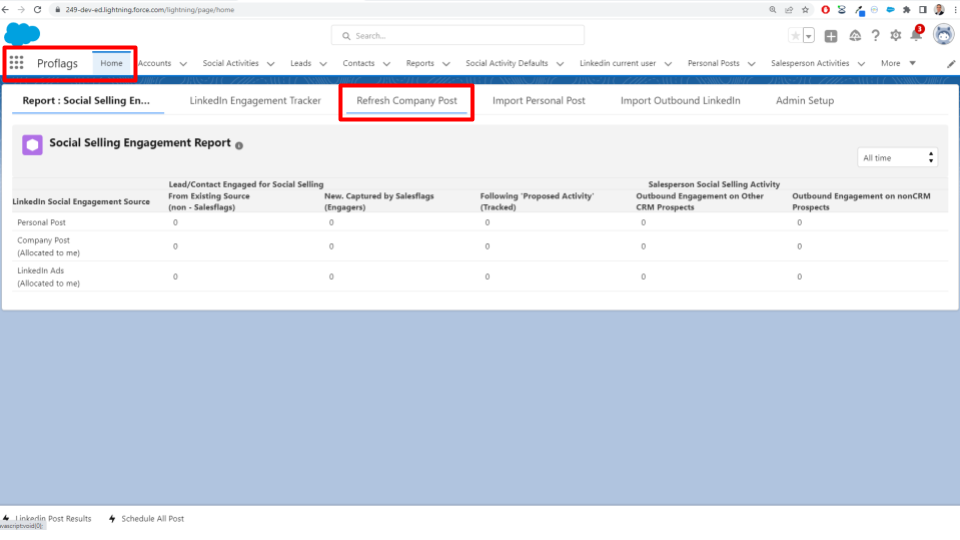Open the global actions plus icon
The height and width of the screenshot is (540, 960).
pyautogui.click(x=831, y=36)
